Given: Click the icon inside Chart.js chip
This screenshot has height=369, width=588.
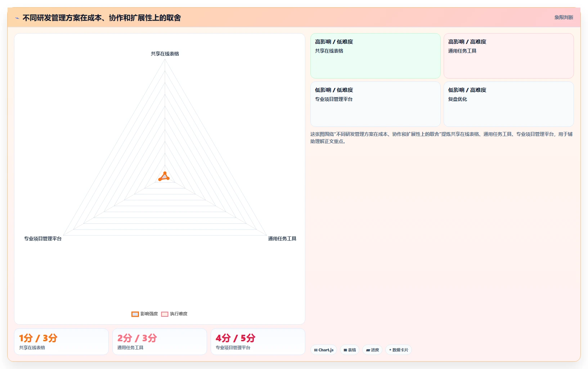Looking at the screenshot, I should click(x=316, y=350).
